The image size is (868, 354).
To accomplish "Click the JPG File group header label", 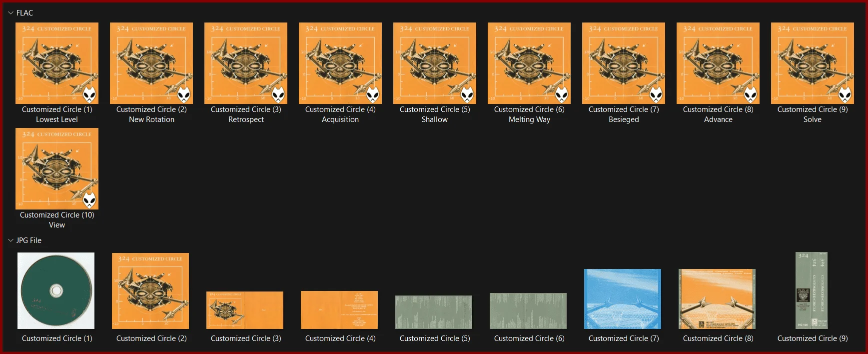I will pyautogui.click(x=29, y=240).
